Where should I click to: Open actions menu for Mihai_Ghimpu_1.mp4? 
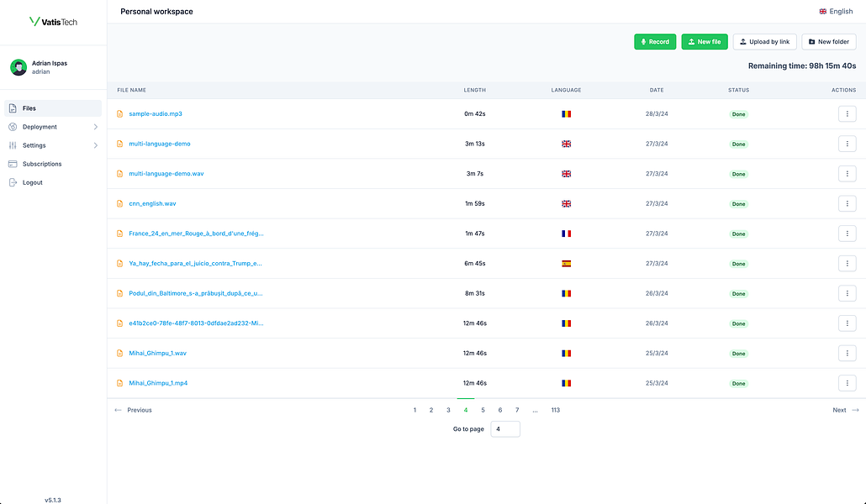847,382
